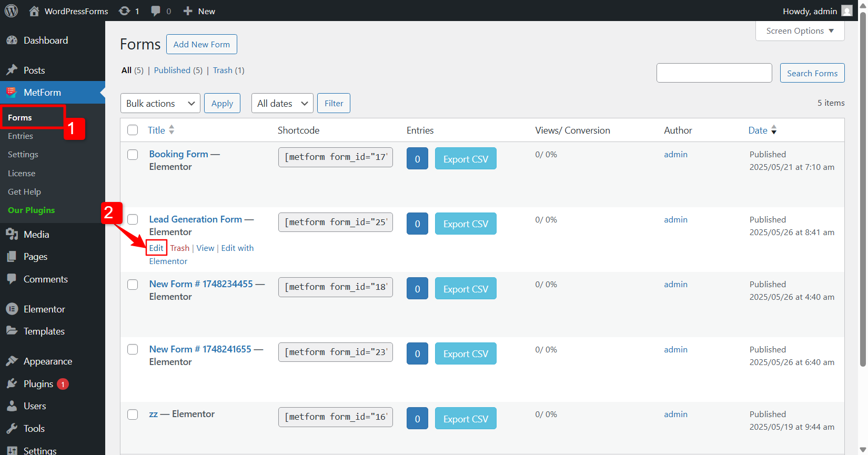Click the Add New Form button
Image resolution: width=868 pixels, height=455 pixels.
click(201, 44)
